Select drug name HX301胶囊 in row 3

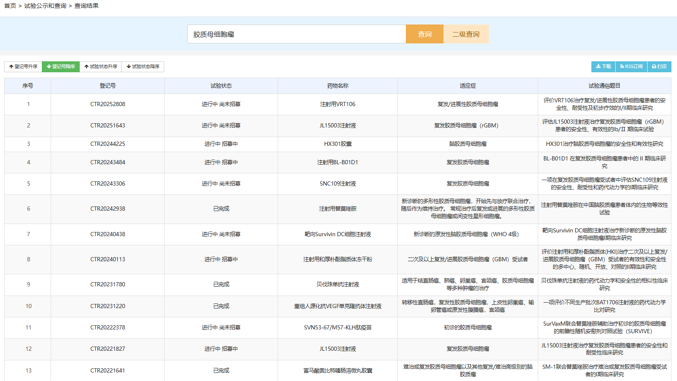338,144
